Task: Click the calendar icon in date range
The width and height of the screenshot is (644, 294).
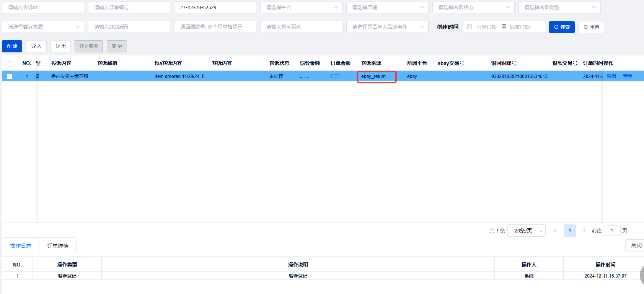Action: pos(470,27)
